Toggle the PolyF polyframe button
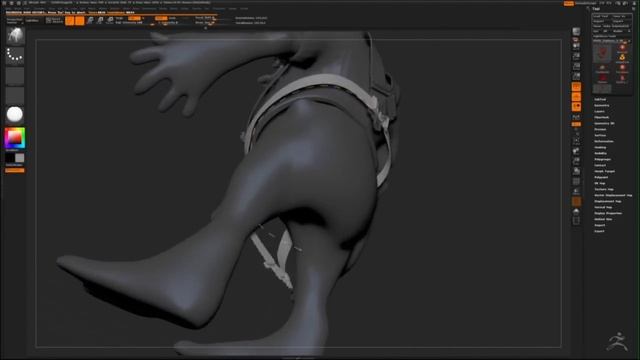 576,182
